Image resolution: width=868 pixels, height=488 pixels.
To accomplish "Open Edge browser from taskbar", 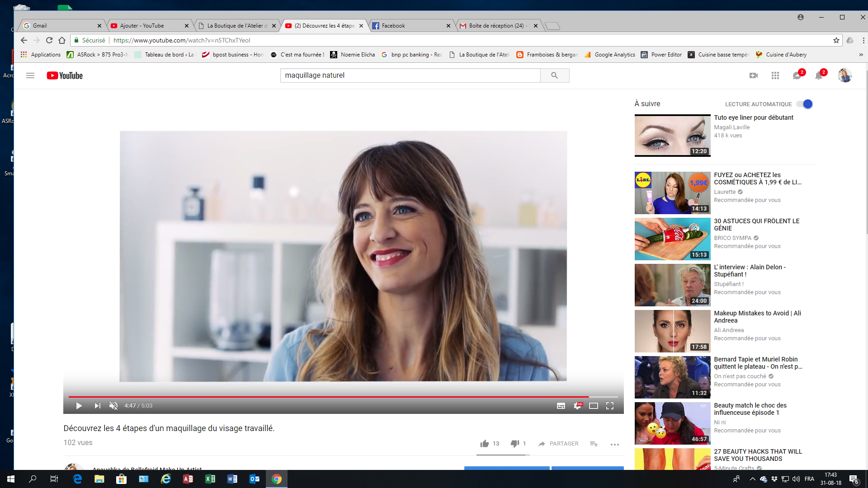I will pos(77,479).
